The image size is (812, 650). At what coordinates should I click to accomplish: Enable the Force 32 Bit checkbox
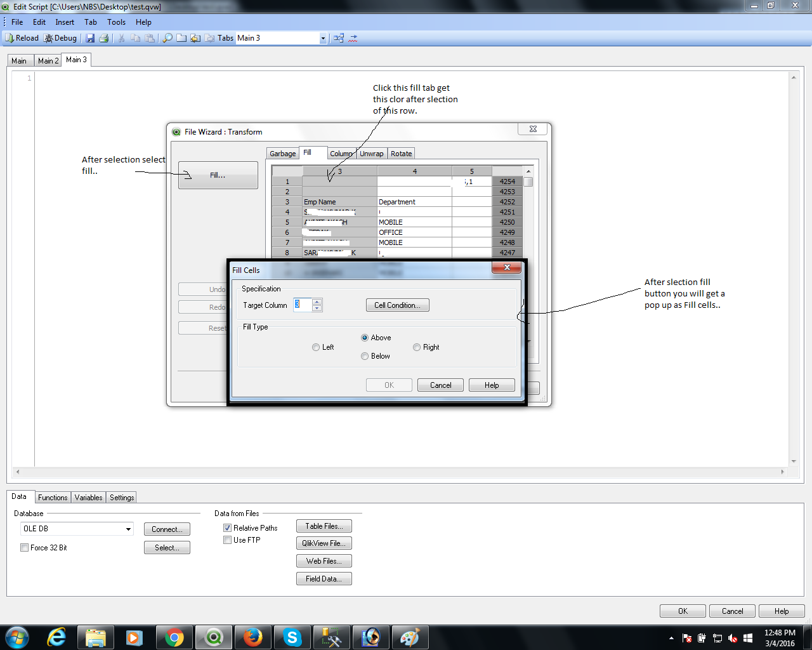25,548
